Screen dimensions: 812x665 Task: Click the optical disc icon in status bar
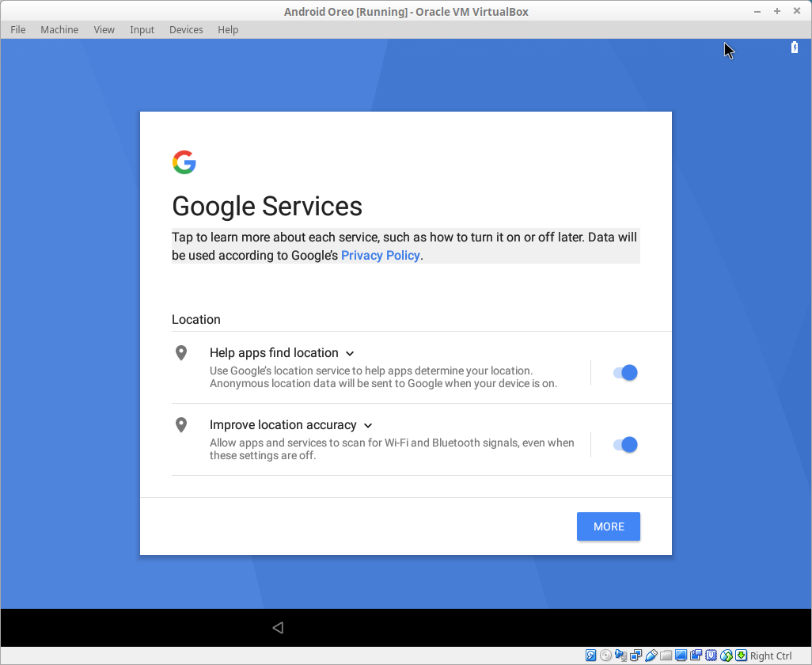click(x=606, y=655)
